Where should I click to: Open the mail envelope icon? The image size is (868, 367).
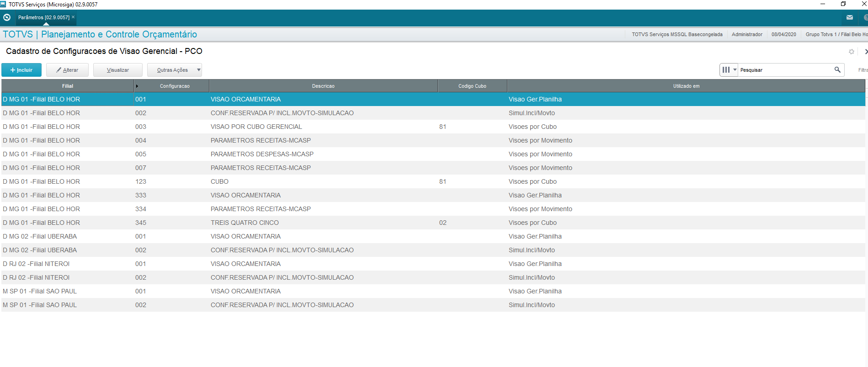point(850,17)
